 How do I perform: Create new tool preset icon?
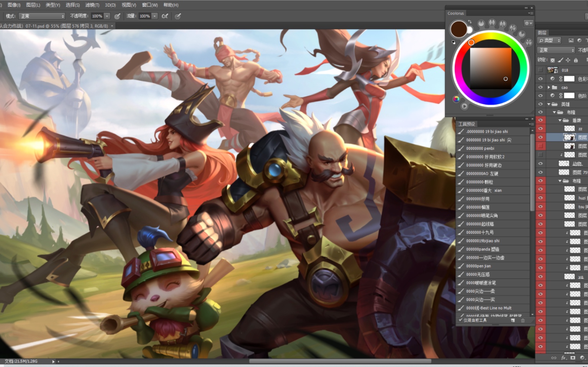[x=513, y=320]
